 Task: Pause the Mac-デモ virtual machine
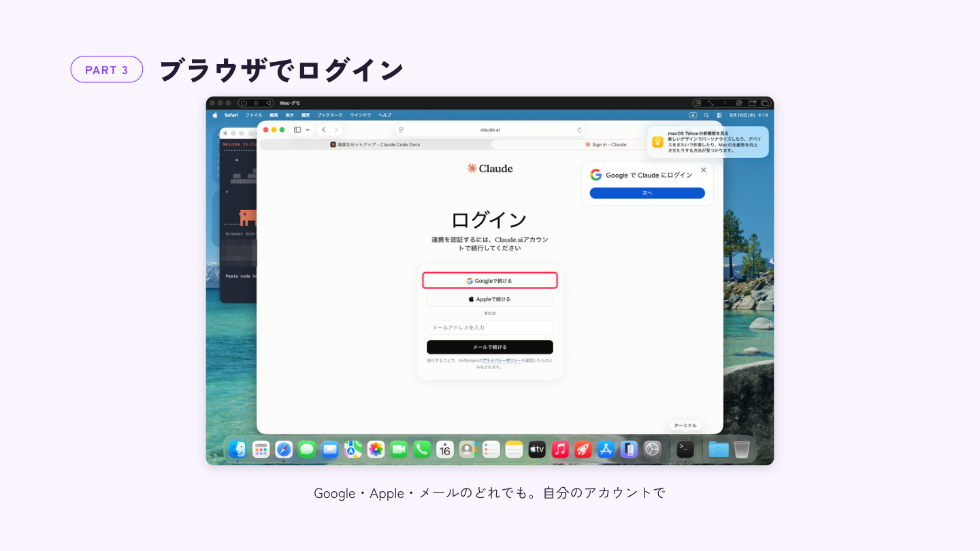click(256, 103)
